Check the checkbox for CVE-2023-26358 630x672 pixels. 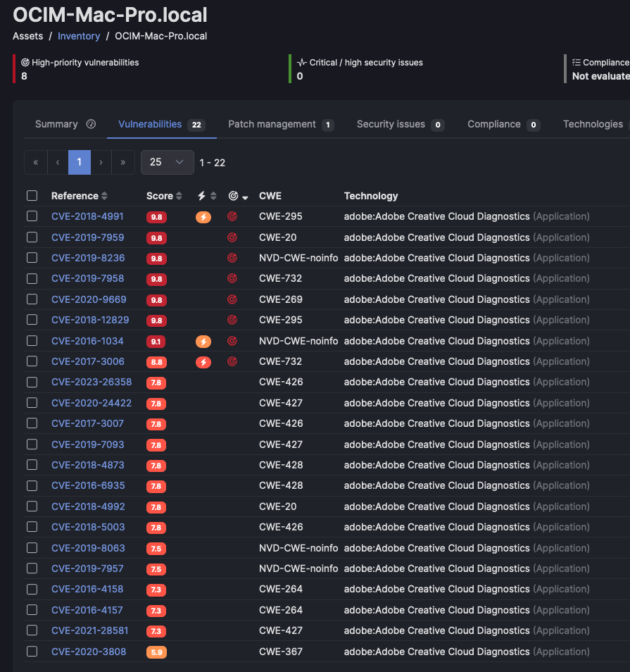click(x=32, y=382)
